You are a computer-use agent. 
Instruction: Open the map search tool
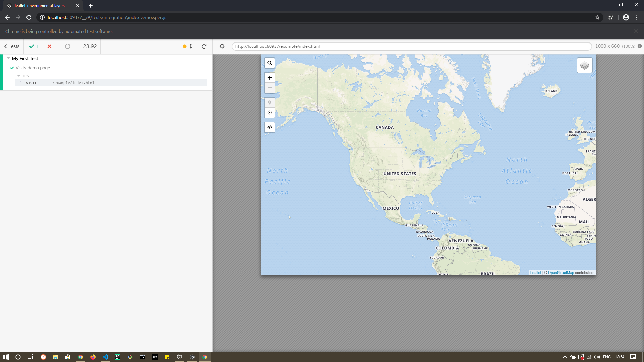tap(269, 63)
